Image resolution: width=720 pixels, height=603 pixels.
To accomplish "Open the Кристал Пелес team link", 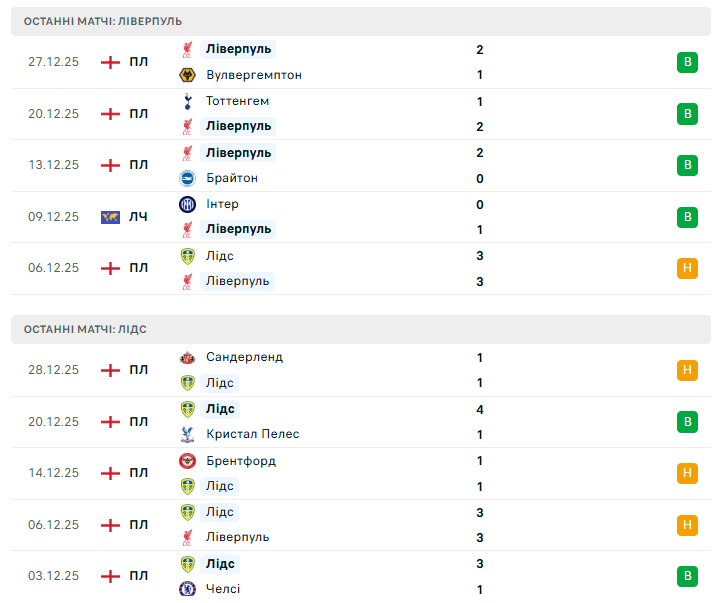I will coord(252,434).
